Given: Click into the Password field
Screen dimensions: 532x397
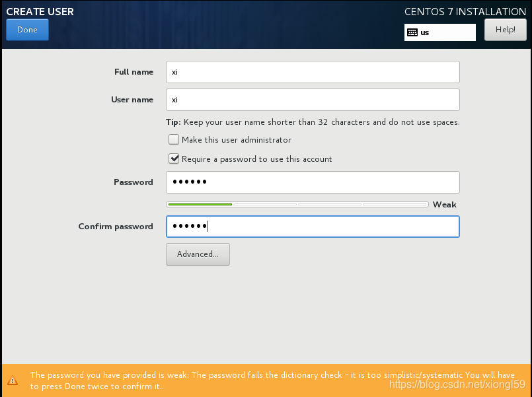Looking at the screenshot, I should pos(313,182).
